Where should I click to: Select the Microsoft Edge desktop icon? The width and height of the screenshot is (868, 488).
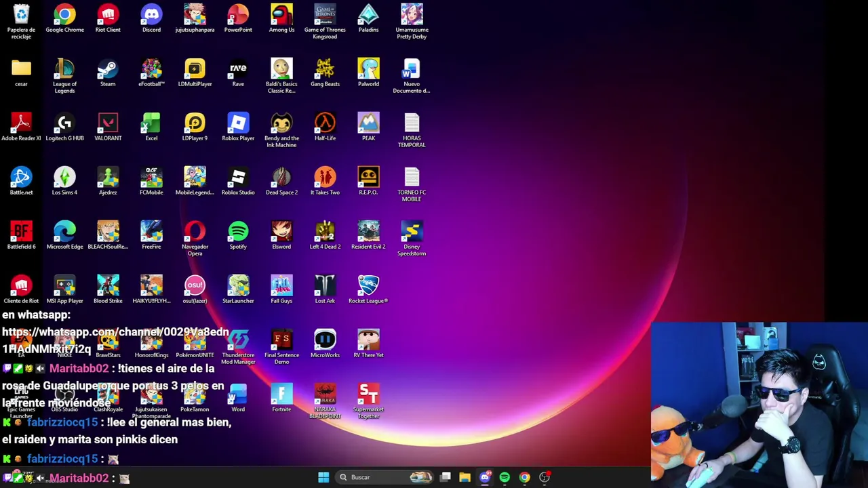coord(64,236)
